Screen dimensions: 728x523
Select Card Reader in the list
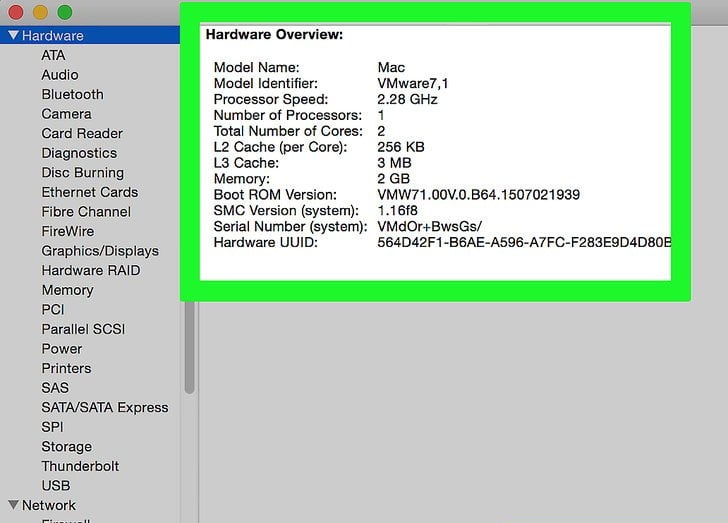(82, 133)
